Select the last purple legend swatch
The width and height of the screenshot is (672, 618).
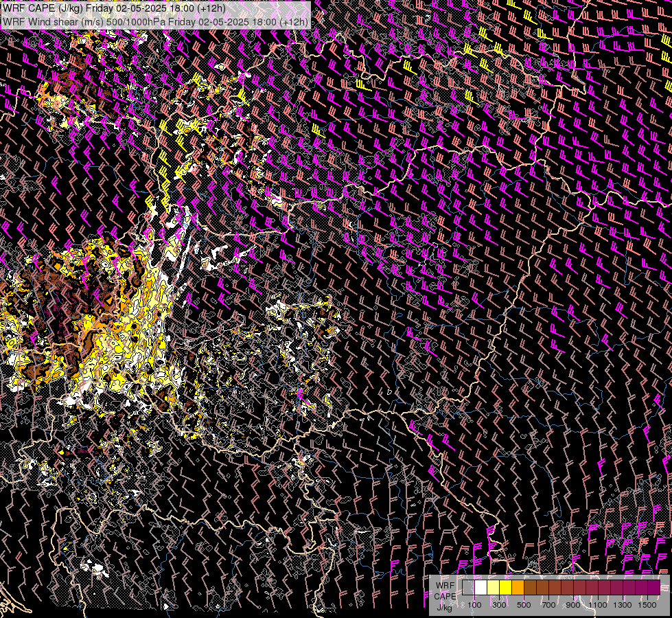pos(653,587)
